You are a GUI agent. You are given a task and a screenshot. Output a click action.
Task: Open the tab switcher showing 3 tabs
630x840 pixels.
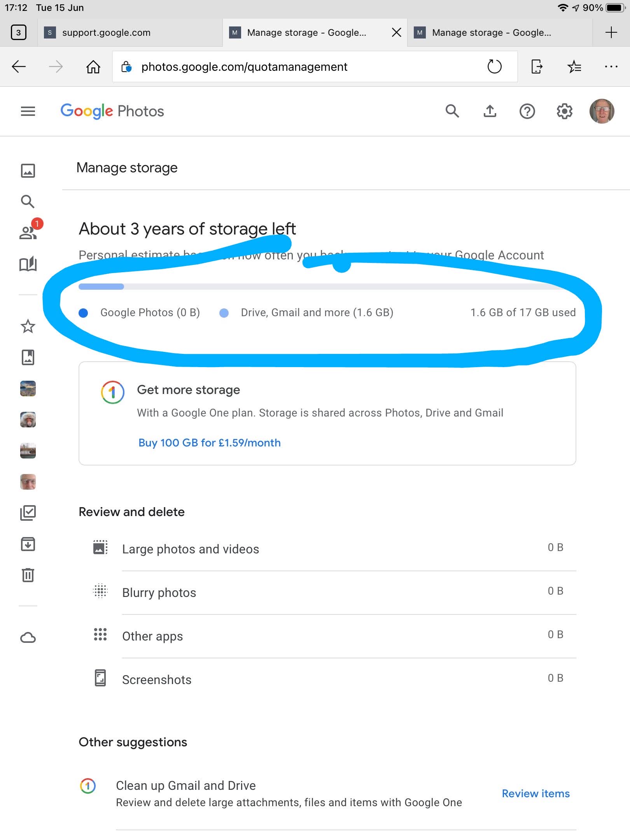pos(18,32)
